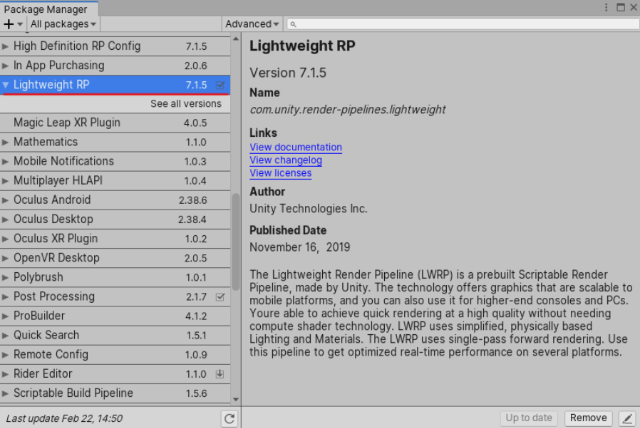Expand Multiplayer HLAPI versions
This screenshot has height=428, width=640.
(x=5, y=180)
